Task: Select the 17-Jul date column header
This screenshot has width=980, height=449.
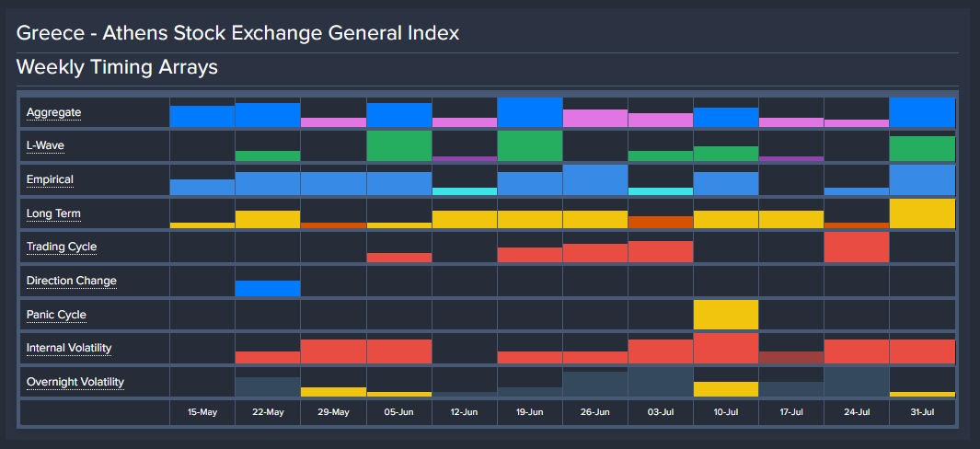Action: point(791,413)
